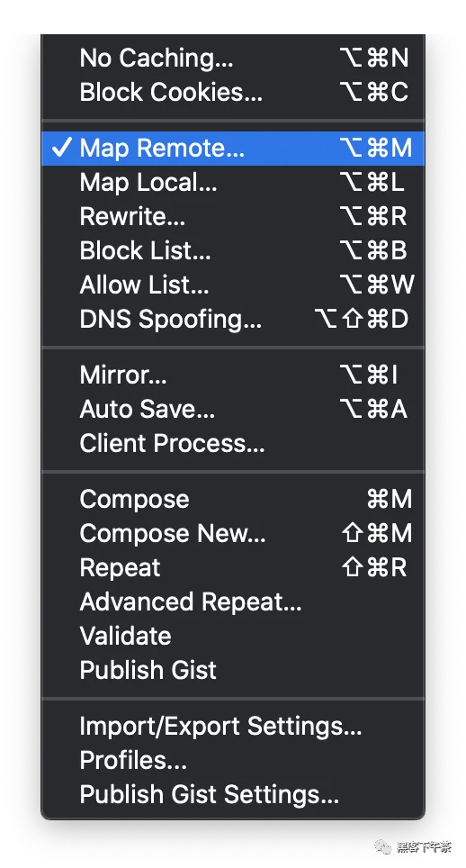Screen dimensions: 466x868
Task: Choose Auto Save menu entry
Action: (x=233, y=410)
